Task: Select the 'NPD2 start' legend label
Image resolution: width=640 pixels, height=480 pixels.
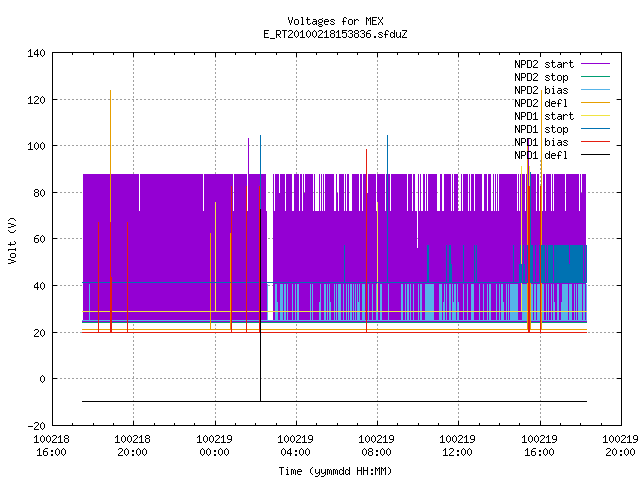Action: 544,64
